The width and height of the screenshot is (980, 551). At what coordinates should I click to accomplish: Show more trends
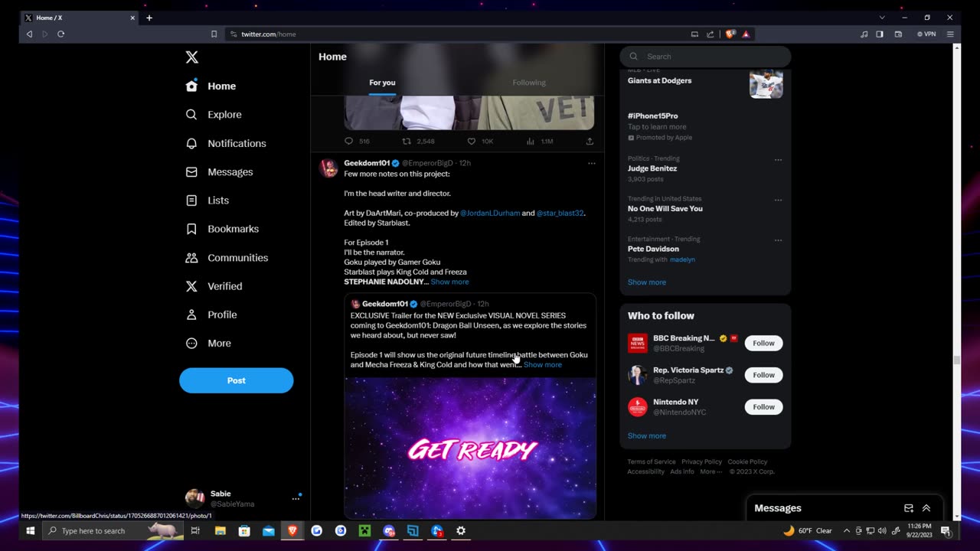[647, 282]
